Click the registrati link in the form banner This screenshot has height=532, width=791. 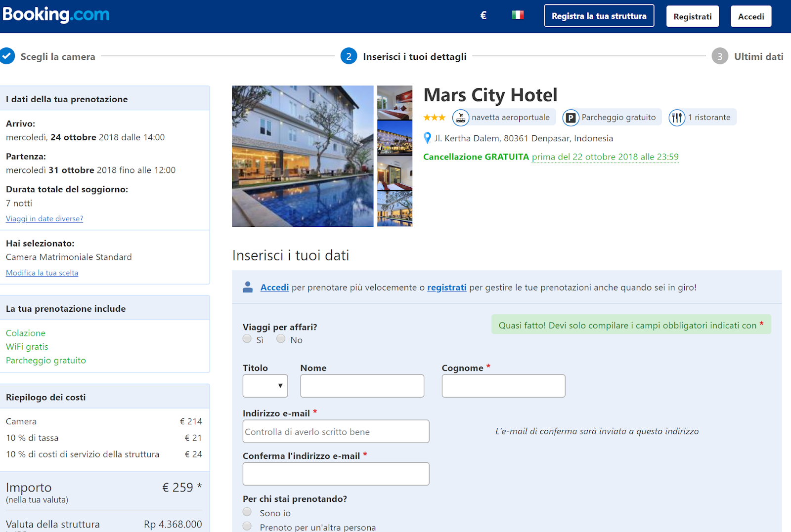click(447, 287)
